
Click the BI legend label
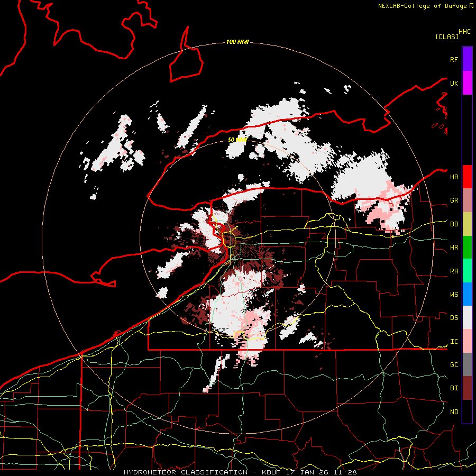tap(454, 388)
